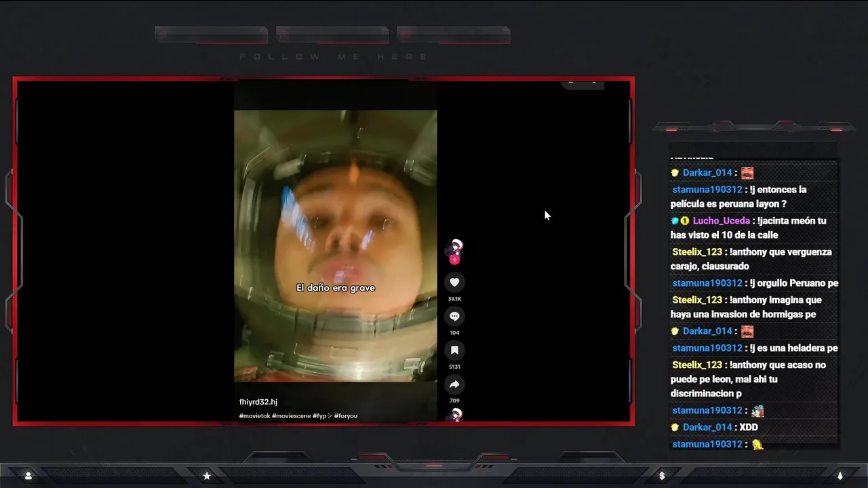Click the emote in Darkar_014's first chat message
Viewport: 868px width, 488px height.
(747, 173)
